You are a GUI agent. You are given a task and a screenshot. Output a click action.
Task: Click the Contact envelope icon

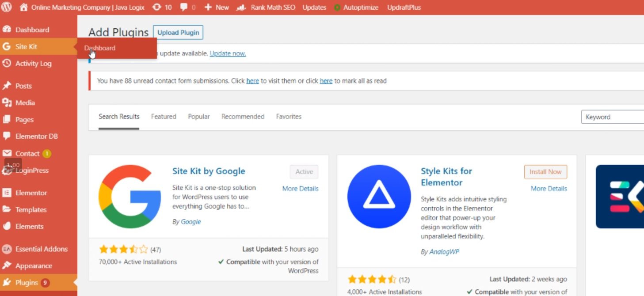pos(7,153)
